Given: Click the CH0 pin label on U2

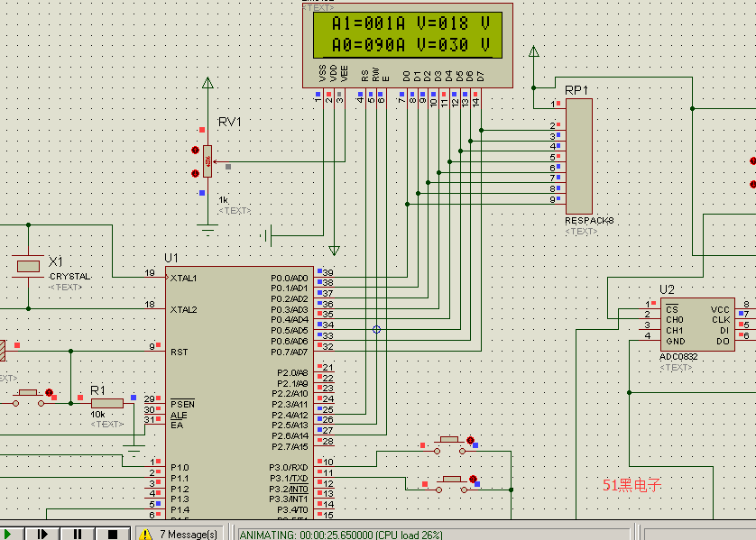Looking at the screenshot, I should (675, 320).
